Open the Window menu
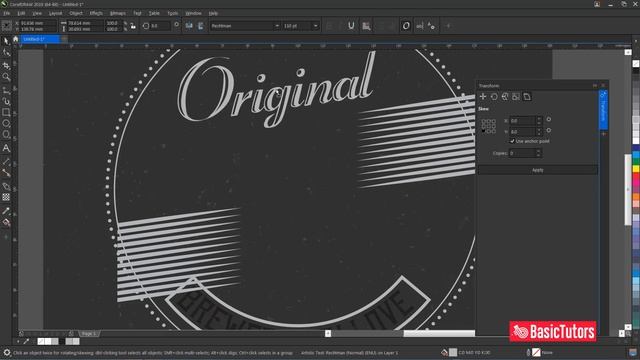 tap(193, 13)
